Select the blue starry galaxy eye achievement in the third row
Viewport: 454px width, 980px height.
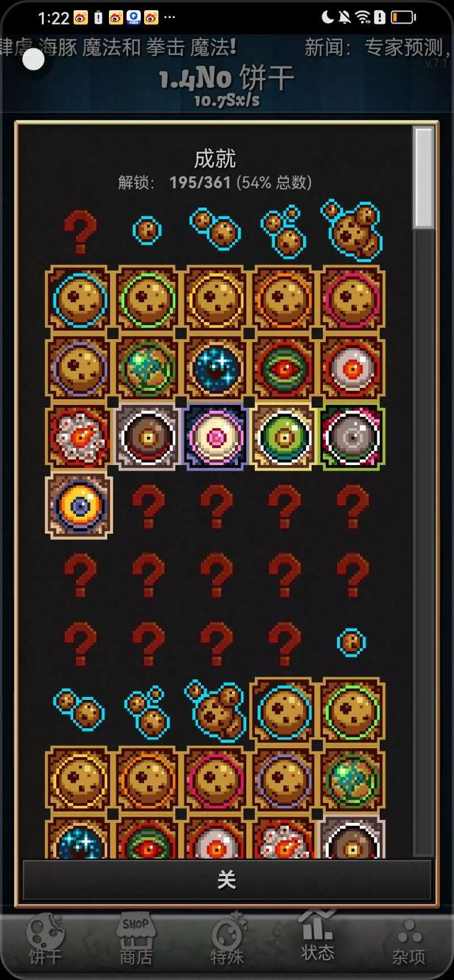pos(215,368)
